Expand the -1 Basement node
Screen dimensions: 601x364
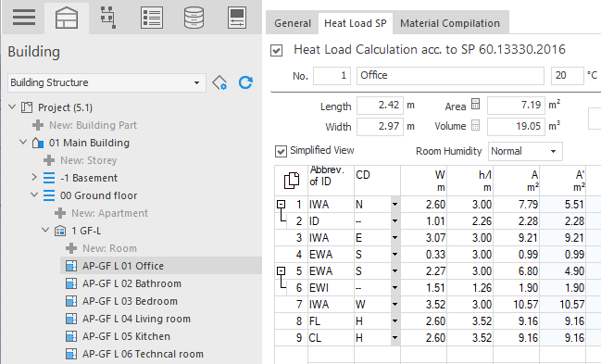click(34, 177)
